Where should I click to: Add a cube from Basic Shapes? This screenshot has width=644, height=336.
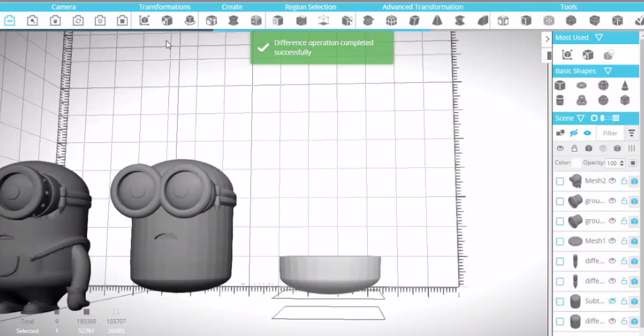coord(560,86)
